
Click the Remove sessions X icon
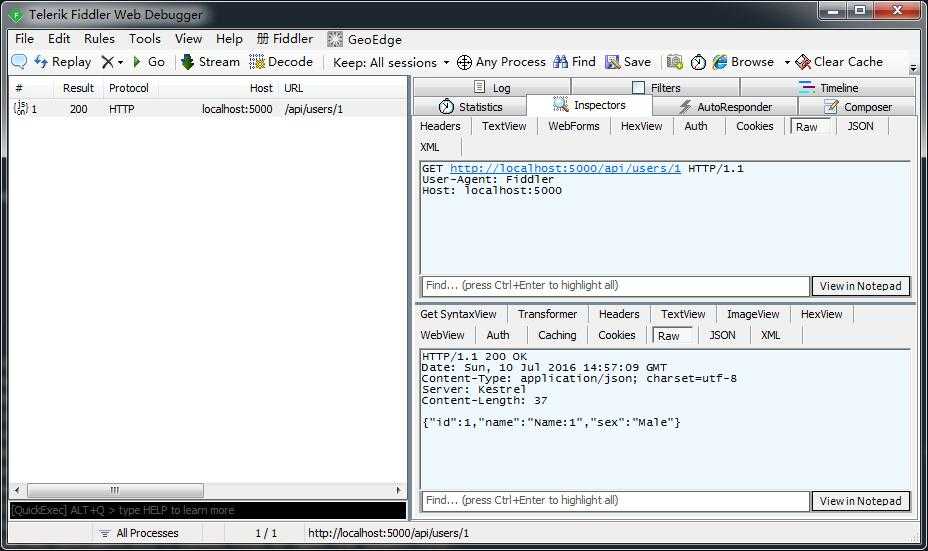[107, 62]
